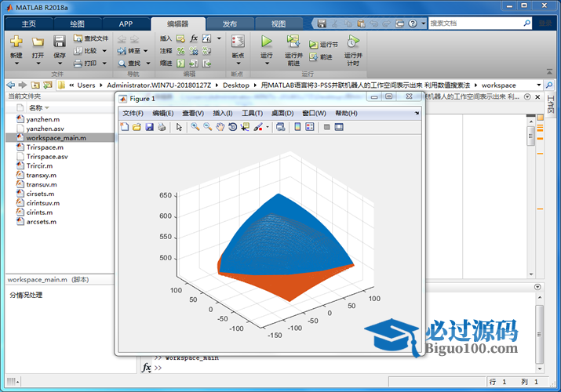Select the Pan hand tool
561x392 pixels.
[x=220, y=127]
